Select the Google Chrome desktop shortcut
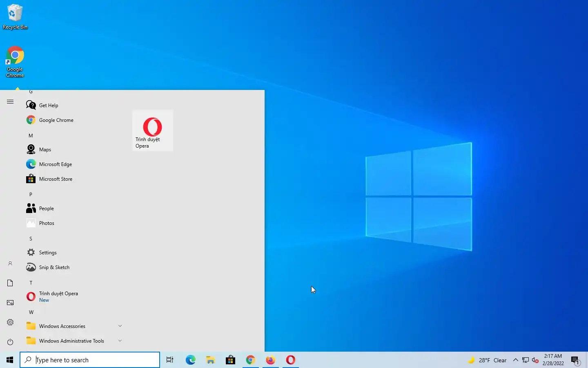The width and height of the screenshot is (588, 368). tap(15, 62)
